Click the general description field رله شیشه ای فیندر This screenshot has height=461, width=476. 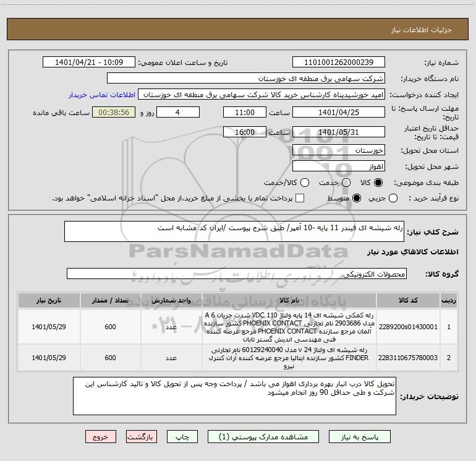pos(234,231)
